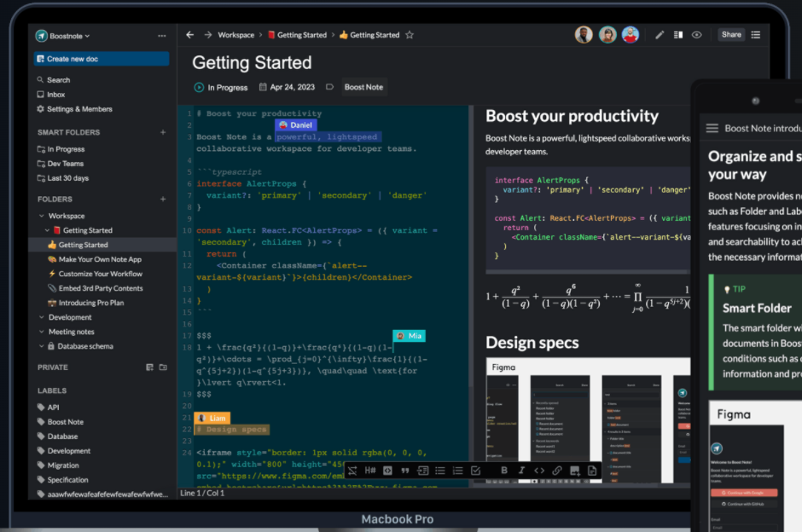Open the document outline list icon
The image size is (802, 532).
tap(755, 35)
